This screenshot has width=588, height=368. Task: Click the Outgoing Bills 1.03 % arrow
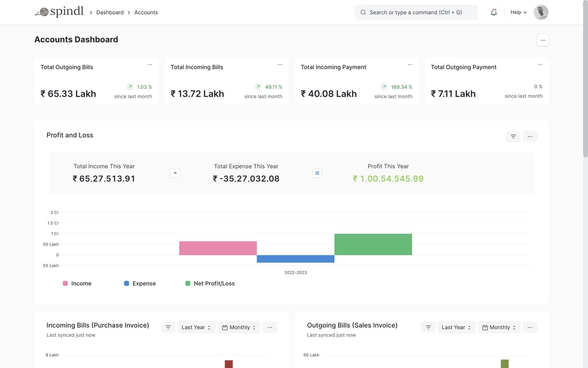(130, 87)
